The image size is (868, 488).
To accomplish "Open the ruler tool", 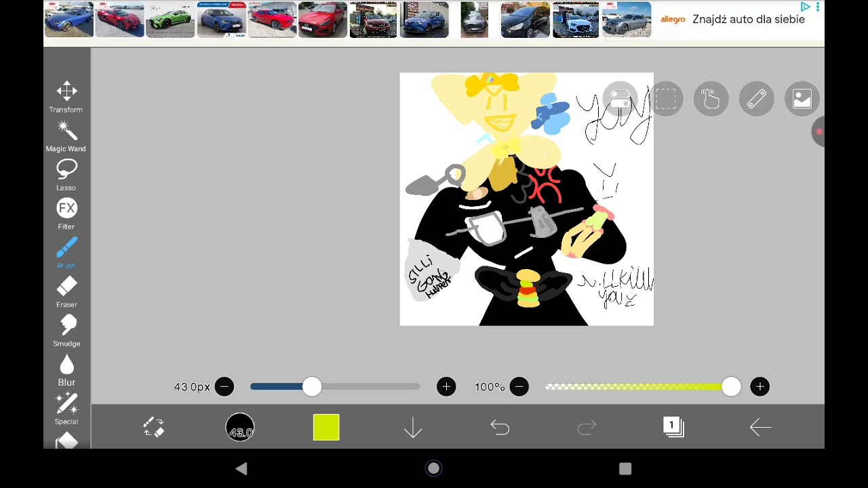I will (756, 99).
